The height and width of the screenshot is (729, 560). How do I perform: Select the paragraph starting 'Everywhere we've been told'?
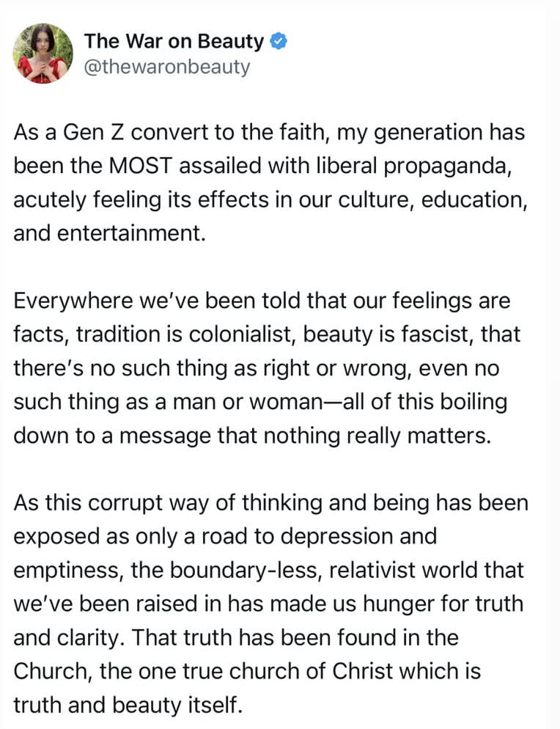(x=267, y=367)
